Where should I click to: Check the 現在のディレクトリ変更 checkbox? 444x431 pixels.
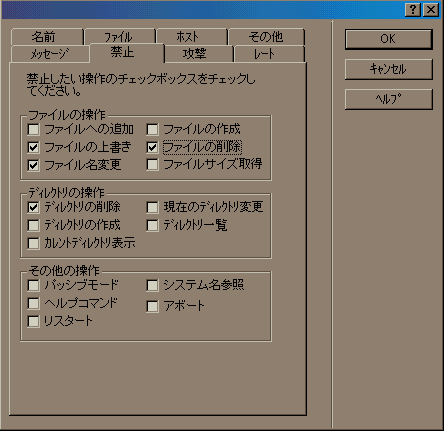click(x=152, y=207)
